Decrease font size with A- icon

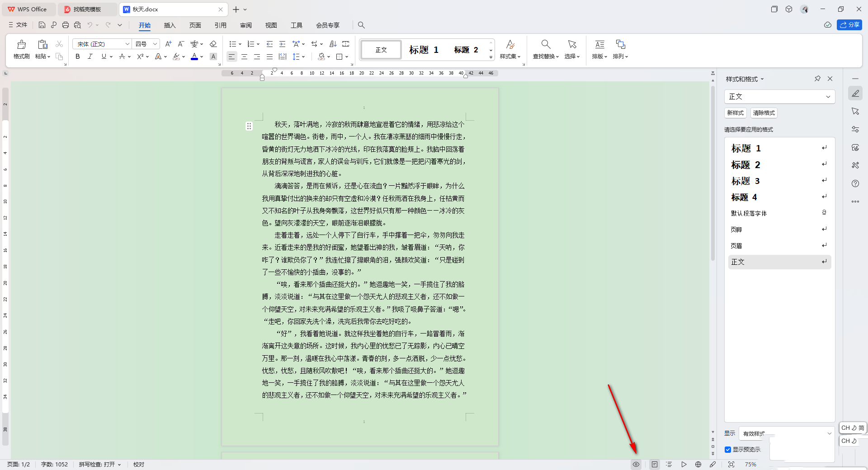[x=181, y=44]
